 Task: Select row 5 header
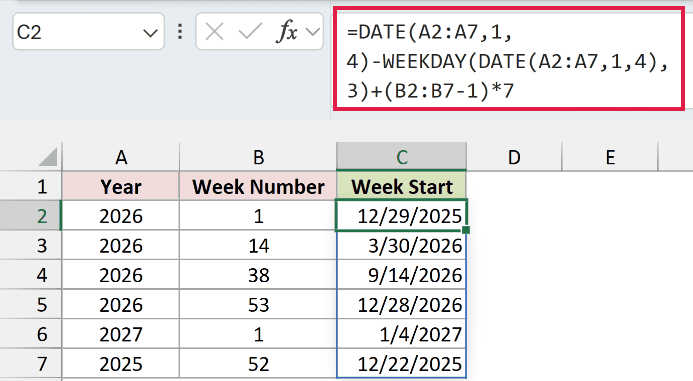point(30,305)
